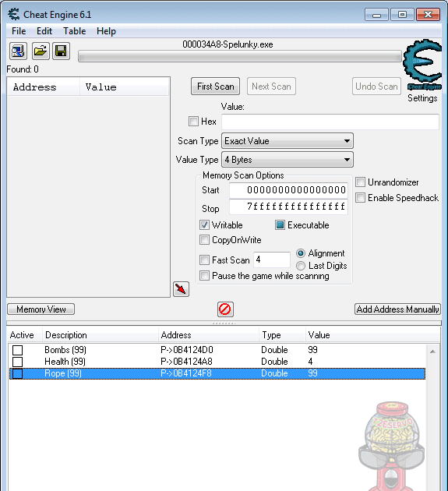
Task: Click the Bombs value 99
Action: click(312, 350)
